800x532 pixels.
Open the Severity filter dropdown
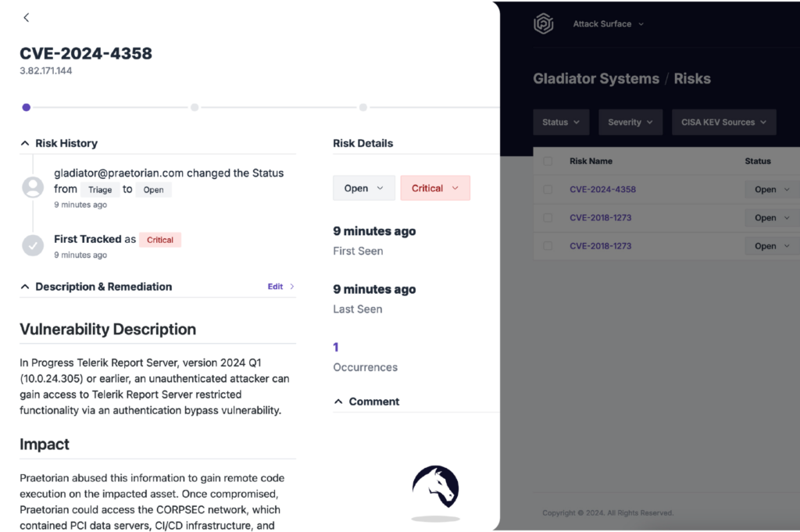coord(630,122)
